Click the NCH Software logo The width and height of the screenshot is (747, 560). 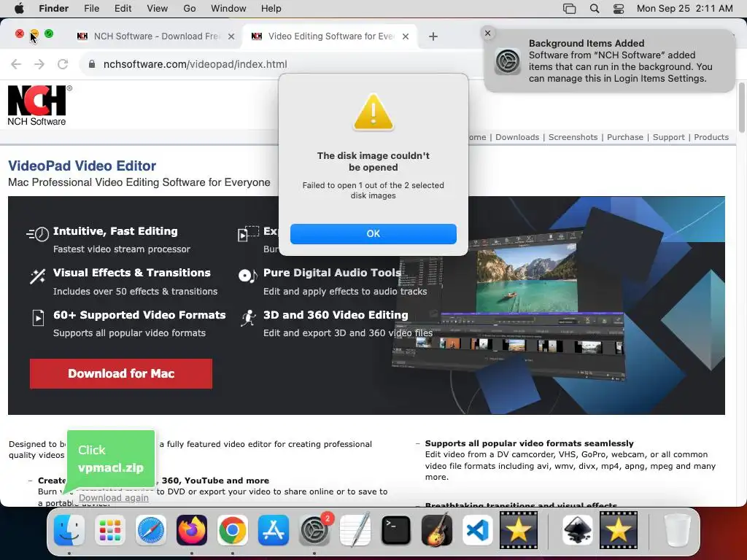pyautogui.click(x=39, y=105)
